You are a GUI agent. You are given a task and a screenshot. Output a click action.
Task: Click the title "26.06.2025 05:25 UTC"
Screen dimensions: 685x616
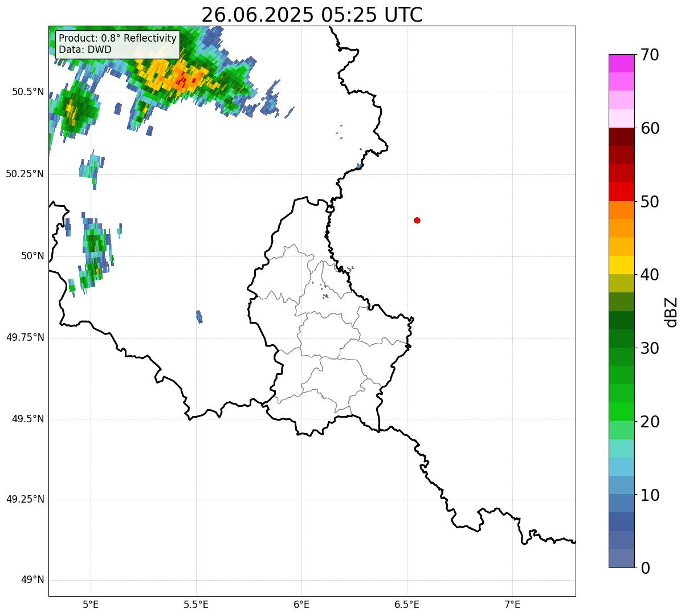312,15
